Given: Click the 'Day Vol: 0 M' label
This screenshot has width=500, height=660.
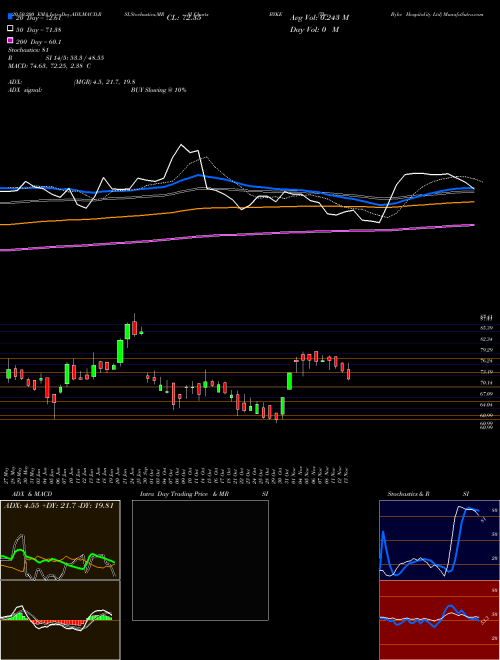Looking at the screenshot, I should (x=314, y=30).
